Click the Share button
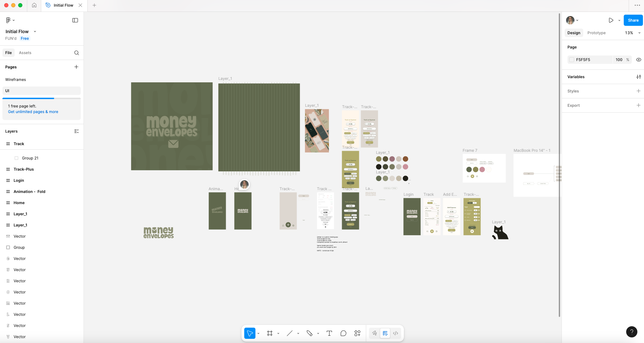The height and width of the screenshot is (343, 644). (x=633, y=20)
